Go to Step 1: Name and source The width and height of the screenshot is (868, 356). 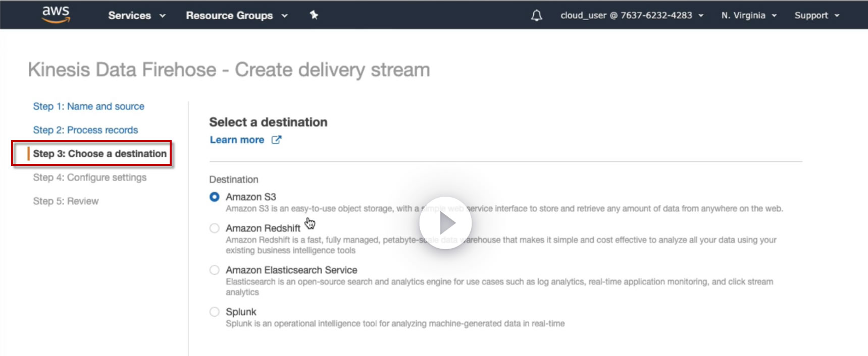click(88, 106)
